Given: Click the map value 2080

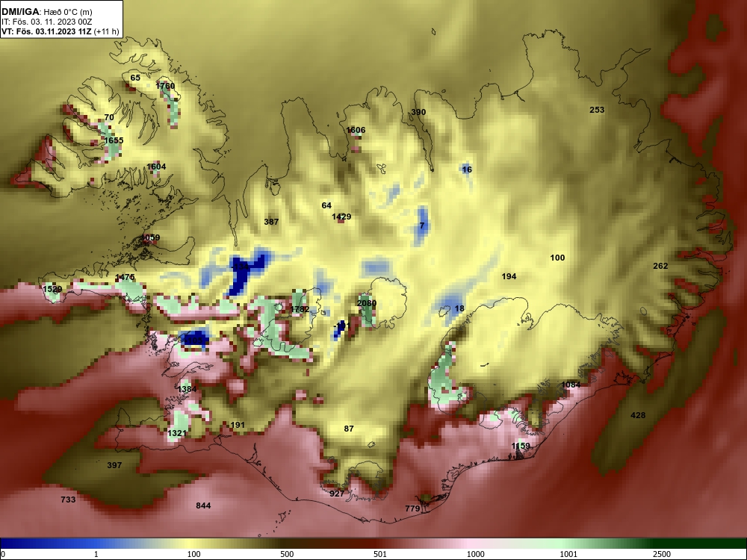Looking at the screenshot, I should [367, 303].
